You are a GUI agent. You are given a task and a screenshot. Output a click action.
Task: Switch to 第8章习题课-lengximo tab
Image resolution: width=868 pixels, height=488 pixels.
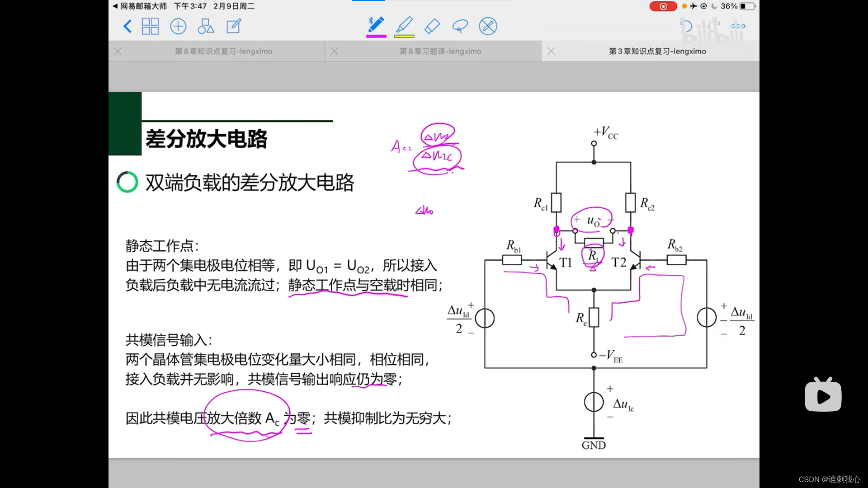click(x=440, y=52)
